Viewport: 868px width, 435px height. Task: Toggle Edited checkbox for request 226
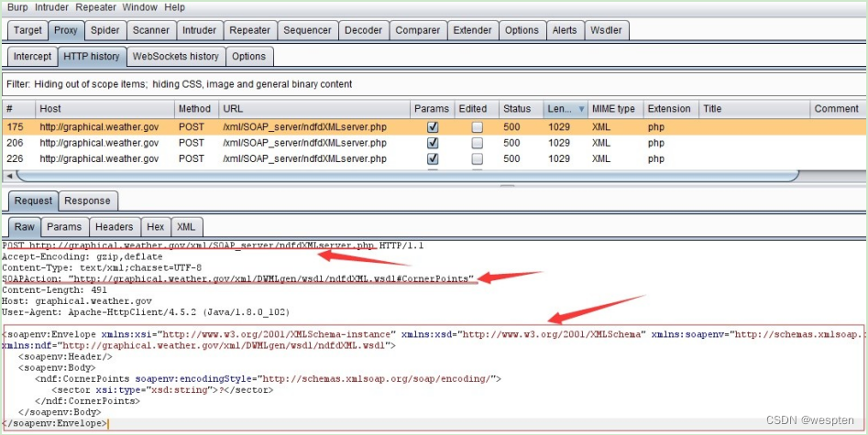477,158
